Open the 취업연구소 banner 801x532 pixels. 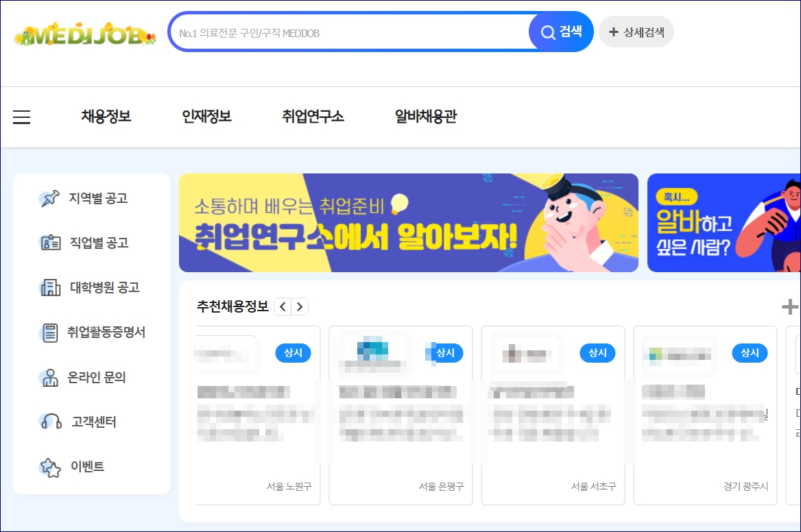point(409,223)
